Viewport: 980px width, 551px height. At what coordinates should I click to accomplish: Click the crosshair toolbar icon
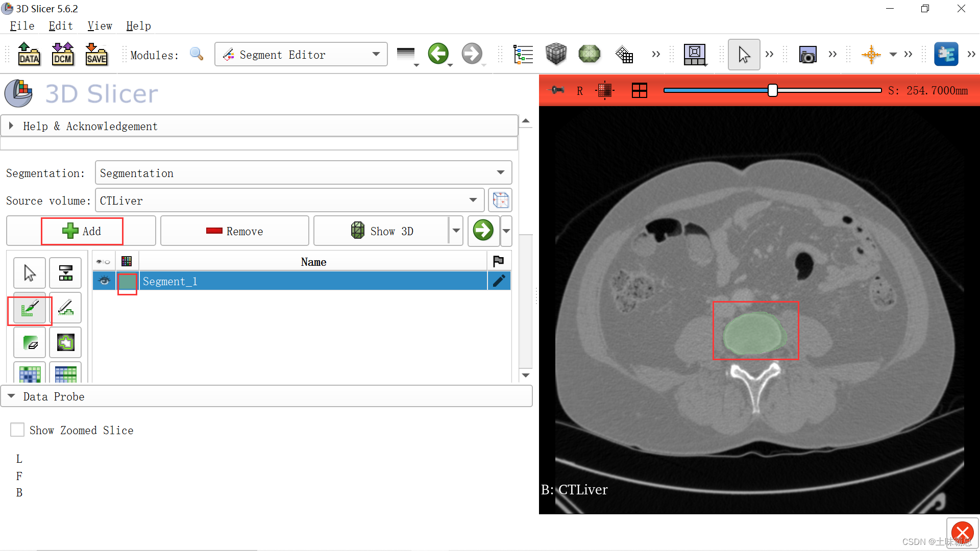click(x=871, y=55)
